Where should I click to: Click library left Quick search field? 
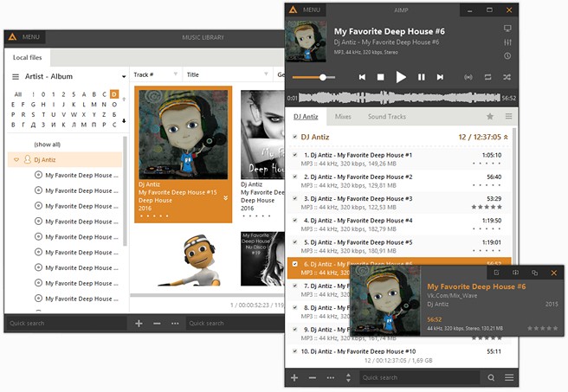[x=66, y=323]
